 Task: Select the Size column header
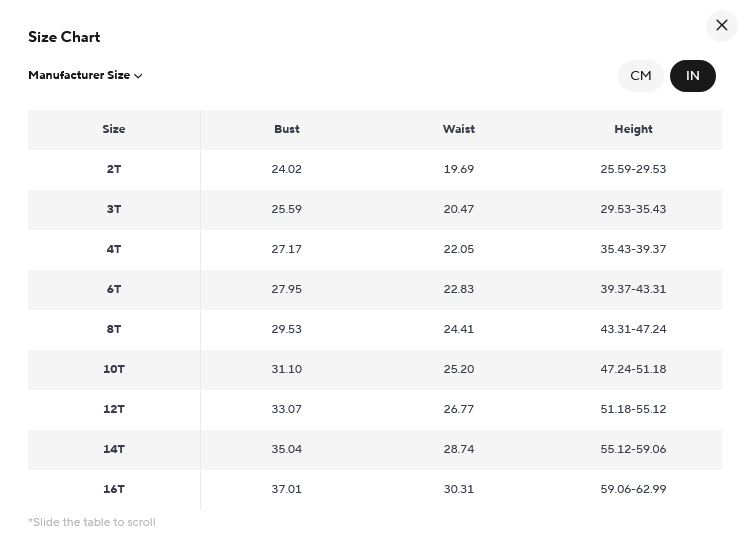(114, 129)
